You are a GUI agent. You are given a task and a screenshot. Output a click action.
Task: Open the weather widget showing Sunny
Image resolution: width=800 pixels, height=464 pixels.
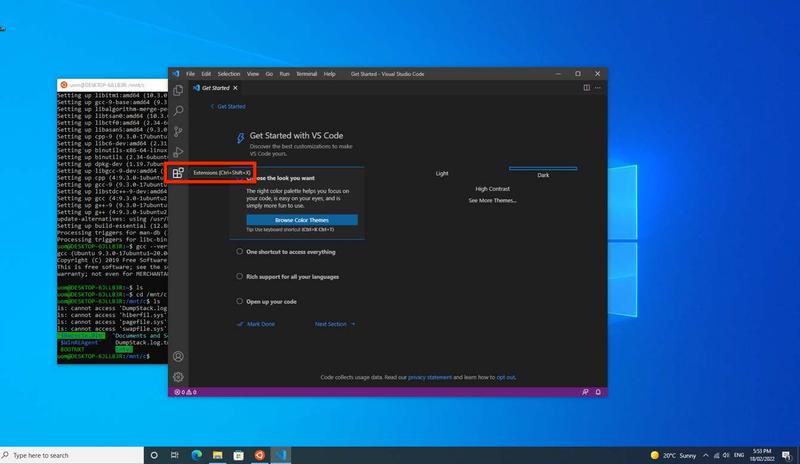coord(673,455)
